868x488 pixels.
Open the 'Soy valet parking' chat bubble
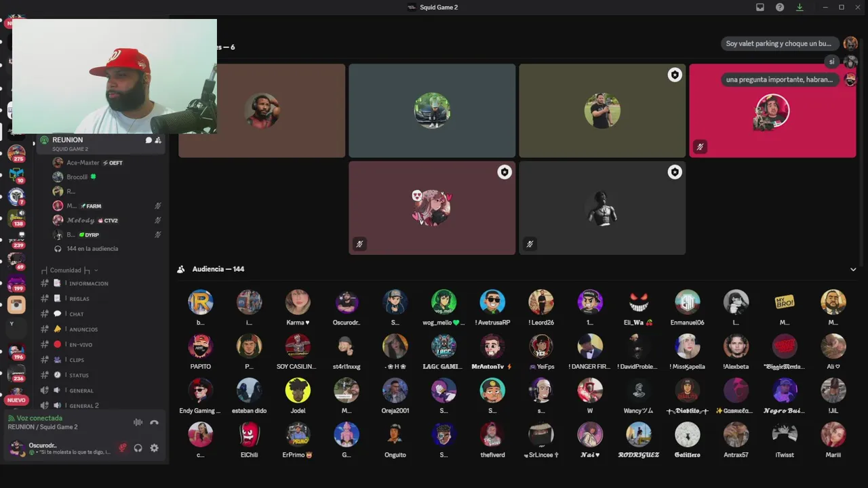pos(778,43)
